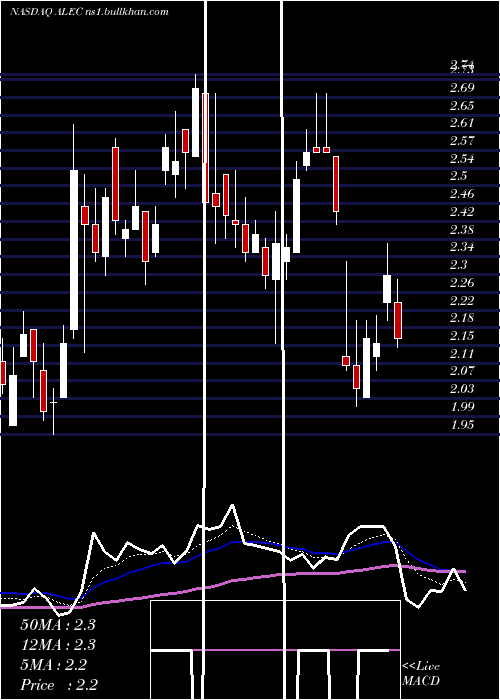Click the 2.38 axis value
Screen dimensions: 500x700
click(462, 230)
